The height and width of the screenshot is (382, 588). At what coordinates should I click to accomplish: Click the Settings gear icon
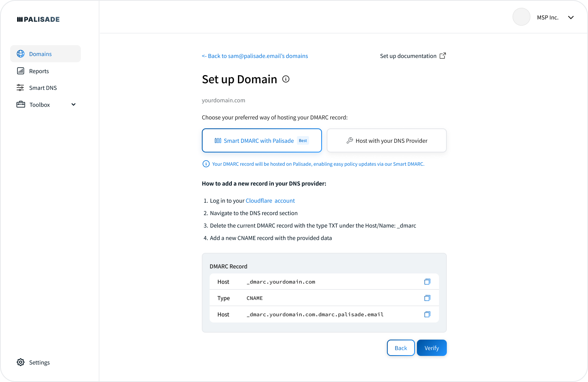(21, 362)
